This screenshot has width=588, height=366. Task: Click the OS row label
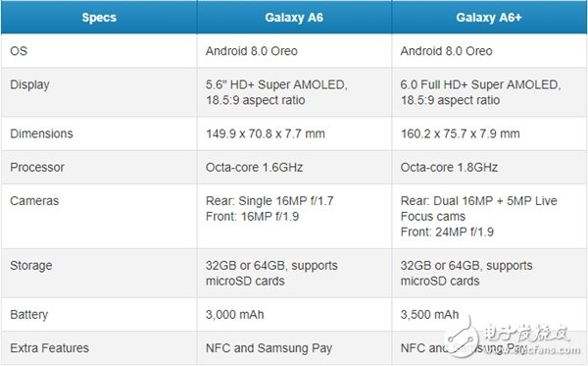[19, 51]
